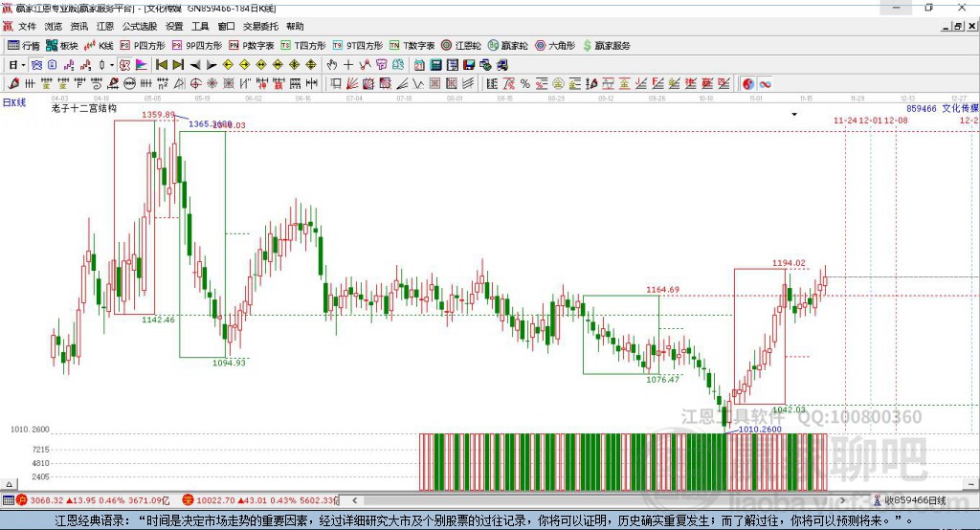
Task: Open the 交易委托 menu
Action: tap(260, 26)
